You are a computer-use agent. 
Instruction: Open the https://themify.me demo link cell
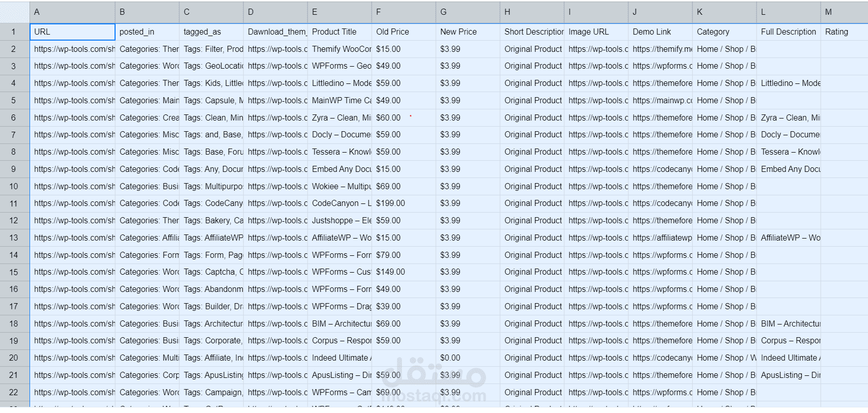[x=660, y=49]
